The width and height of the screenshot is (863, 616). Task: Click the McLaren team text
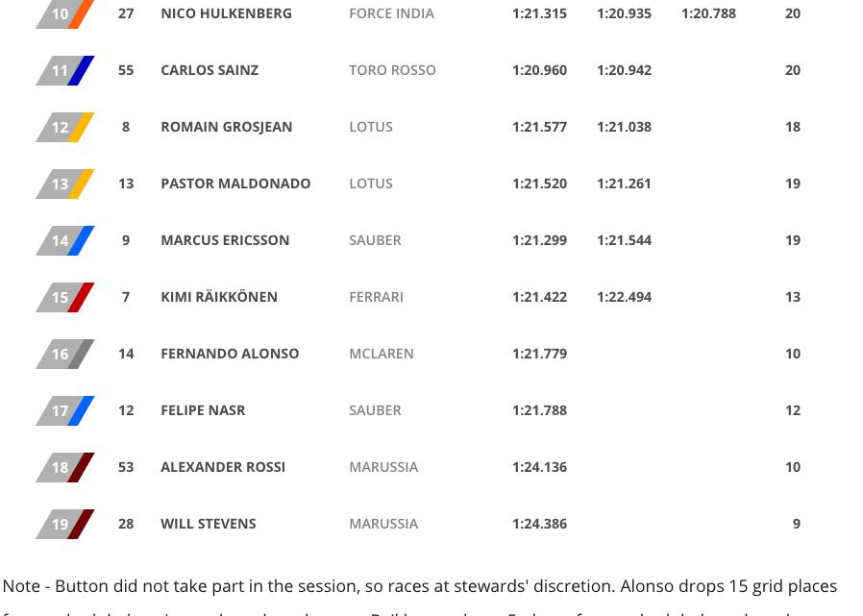click(382, 354)
